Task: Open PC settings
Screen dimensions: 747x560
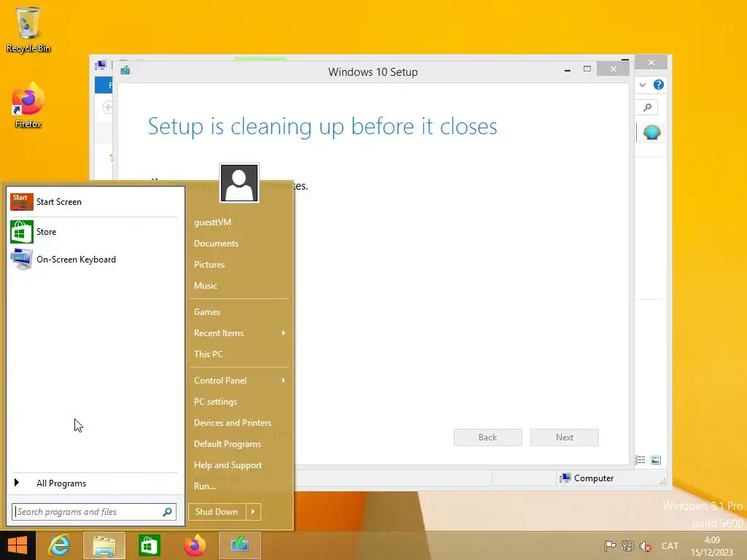Action: [215, 402]
